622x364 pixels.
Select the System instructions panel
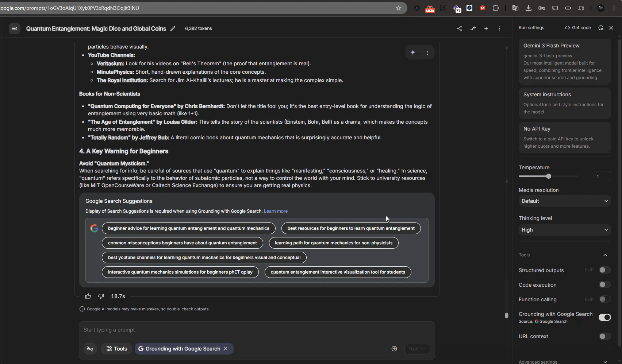564,103
